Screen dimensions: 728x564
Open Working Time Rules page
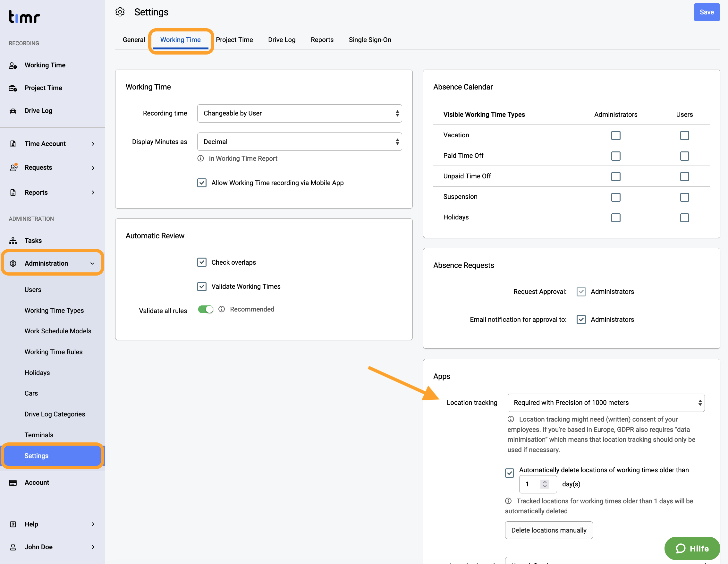click(x=53, y=352)
